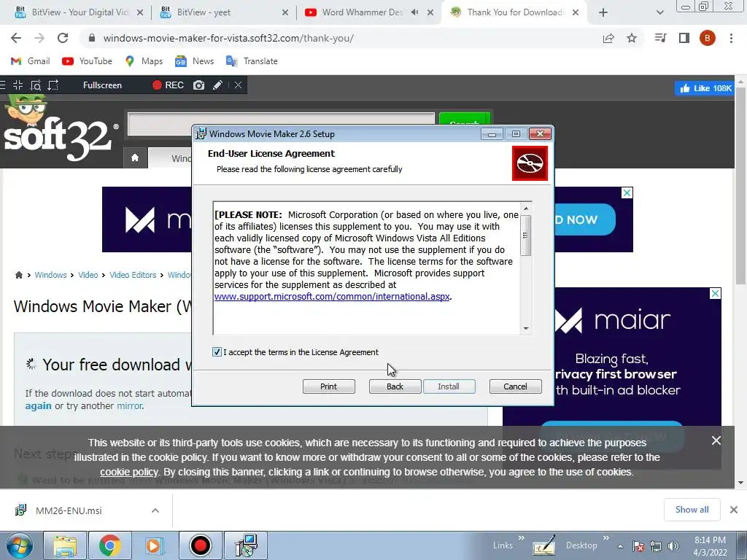Click the share page icon
Viewport: 747px width, 560px height.
[608, 38]
